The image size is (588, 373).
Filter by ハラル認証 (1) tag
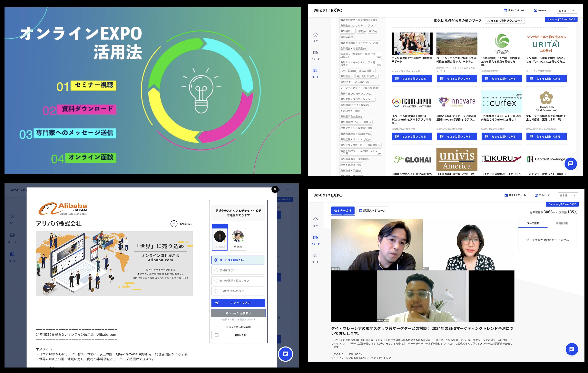click(x=348, y=71)
